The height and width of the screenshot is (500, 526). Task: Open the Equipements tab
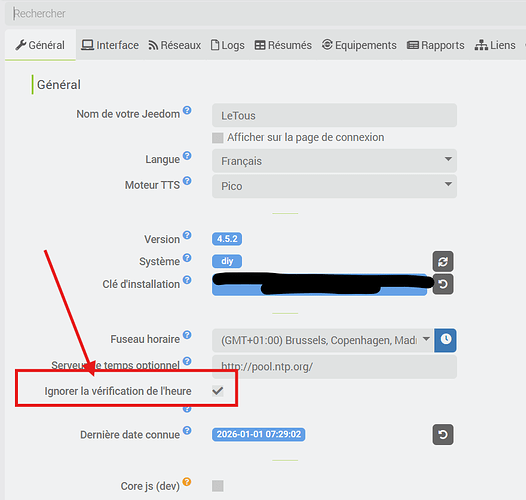(359, 45)
